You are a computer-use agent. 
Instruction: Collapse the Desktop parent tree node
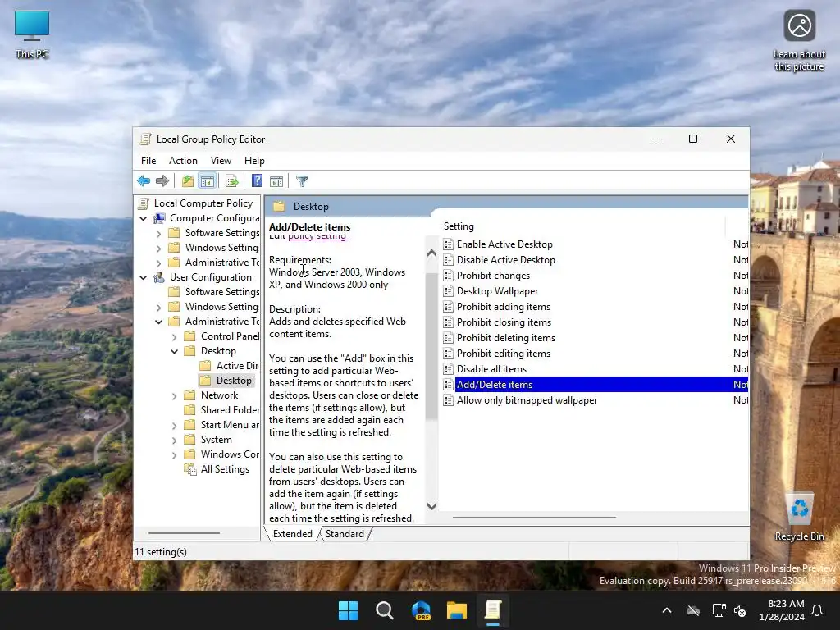pos(174,351)
